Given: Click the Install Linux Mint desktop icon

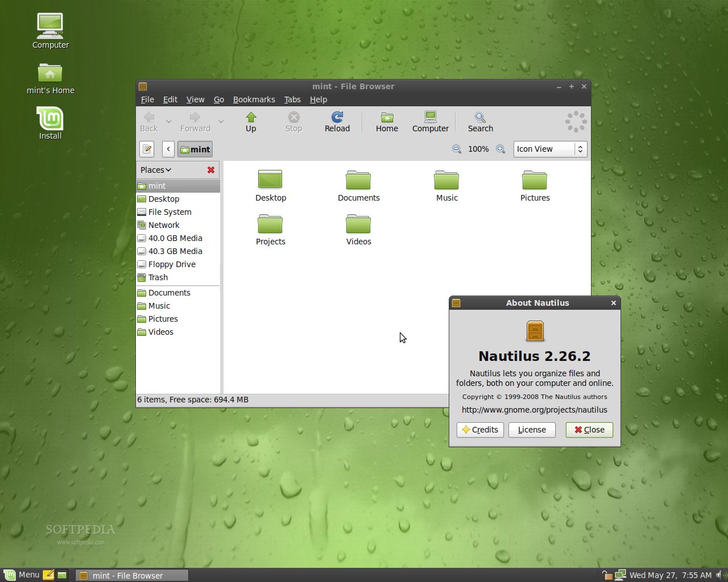Looking at the screenshot, I should [50, 123].
